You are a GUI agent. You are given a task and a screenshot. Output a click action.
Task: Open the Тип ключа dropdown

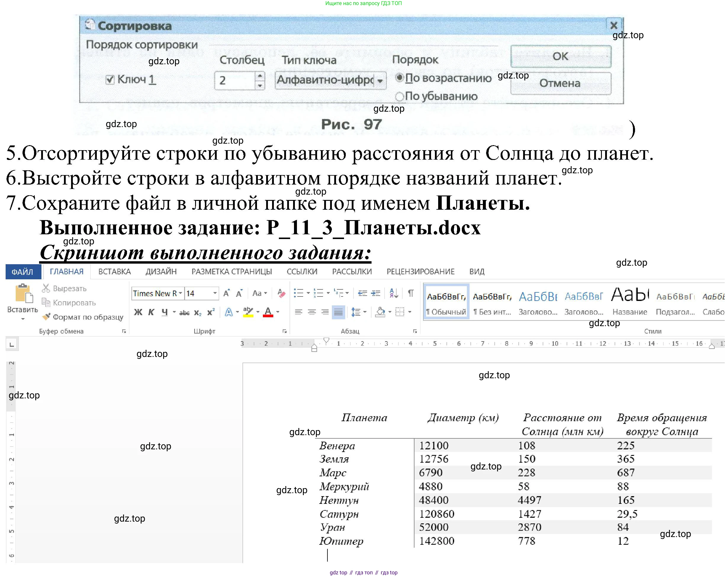(x=380, y=81)
